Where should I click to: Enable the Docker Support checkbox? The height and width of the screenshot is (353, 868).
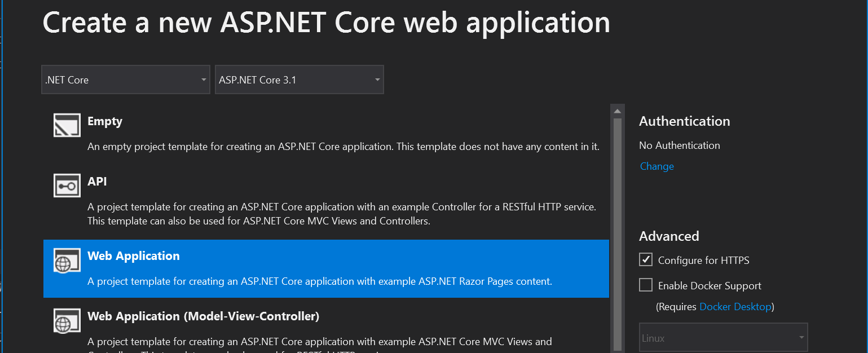tap(646, 285)
